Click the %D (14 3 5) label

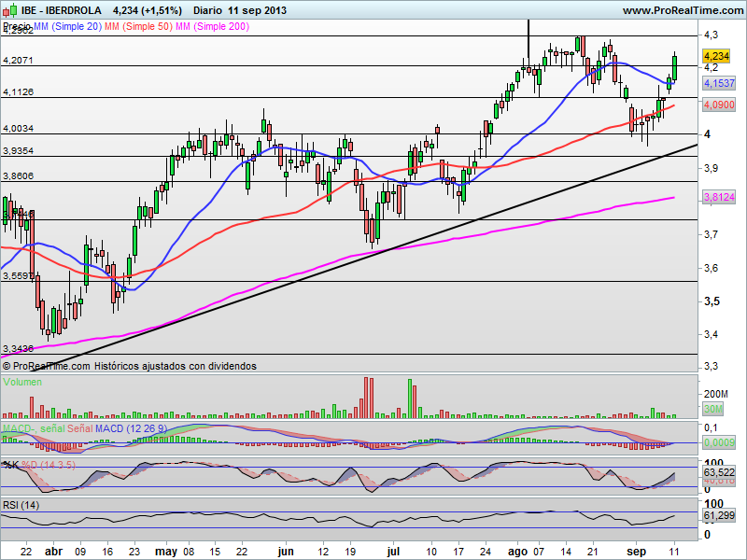[49, 465]
